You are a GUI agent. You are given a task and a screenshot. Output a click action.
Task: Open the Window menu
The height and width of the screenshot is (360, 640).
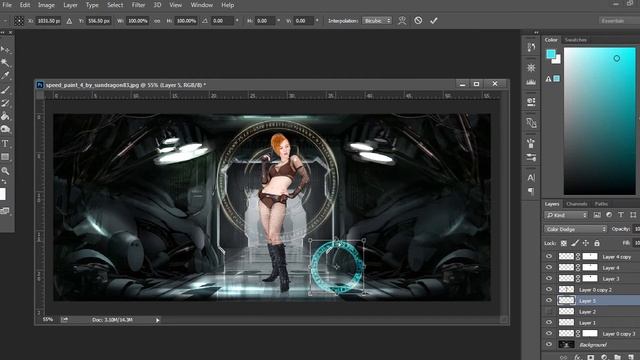pos(202,5)
